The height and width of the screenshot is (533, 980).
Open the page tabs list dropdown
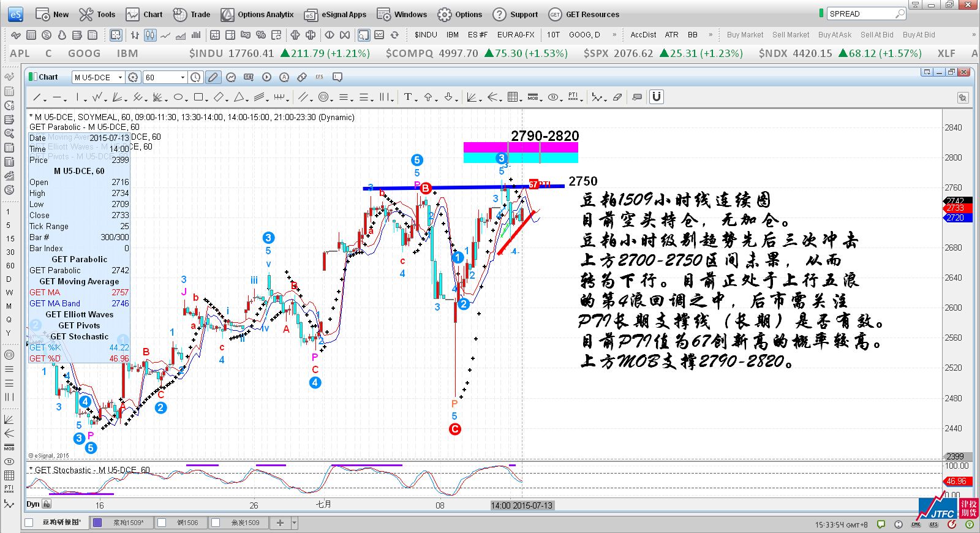pyautogui.click(x=295, y=523)
